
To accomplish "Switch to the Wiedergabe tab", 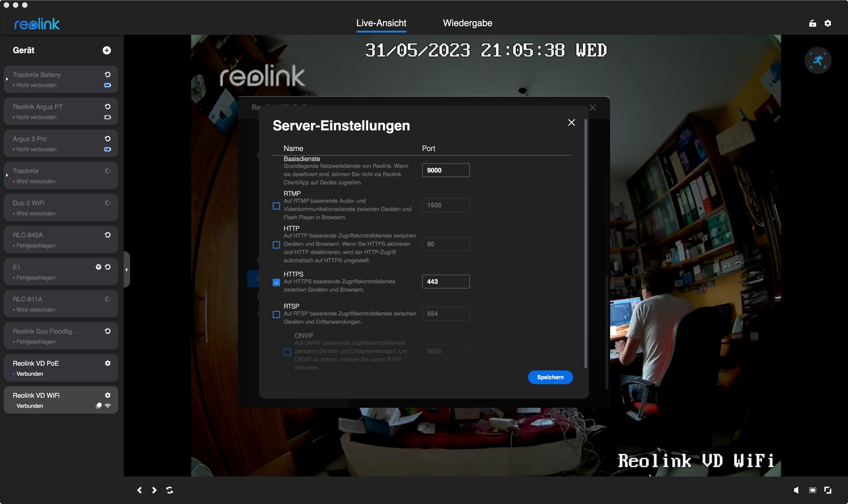I will [x=467, y=23].
